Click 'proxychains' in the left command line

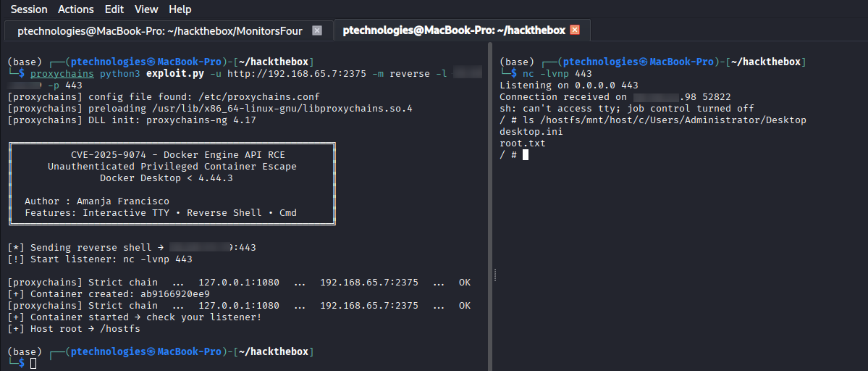(x=62, y=74)
